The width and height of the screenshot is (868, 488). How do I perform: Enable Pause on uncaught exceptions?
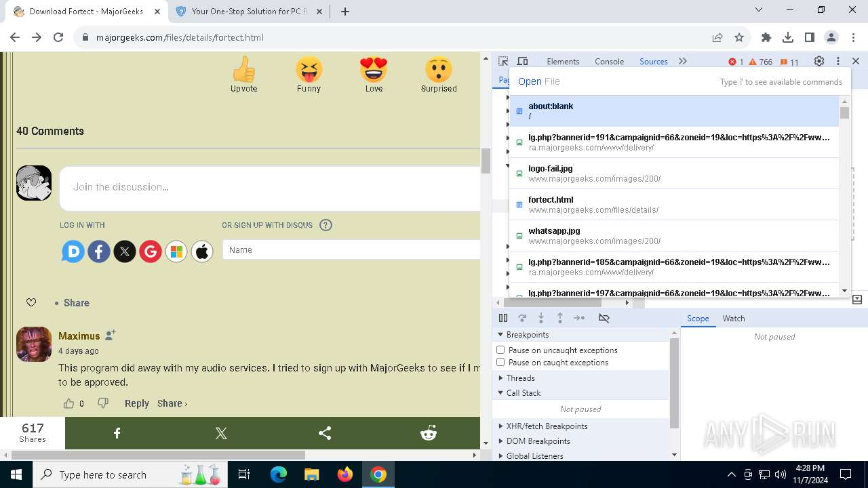[x=500, y=350]
